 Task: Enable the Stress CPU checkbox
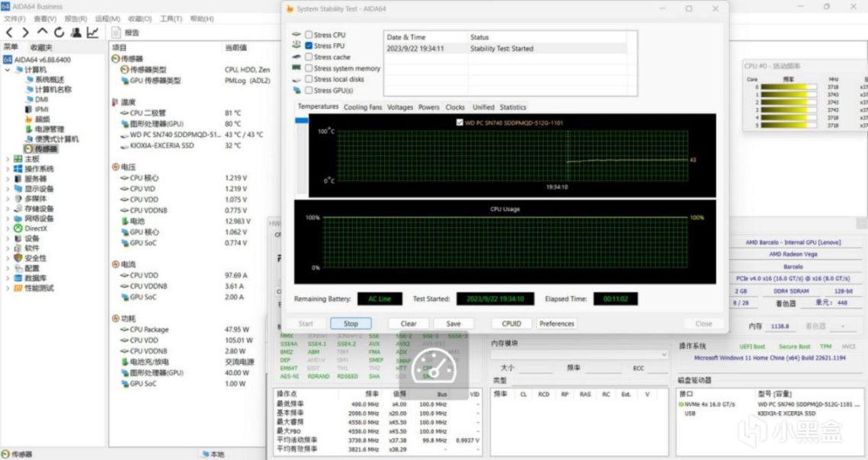309,35
